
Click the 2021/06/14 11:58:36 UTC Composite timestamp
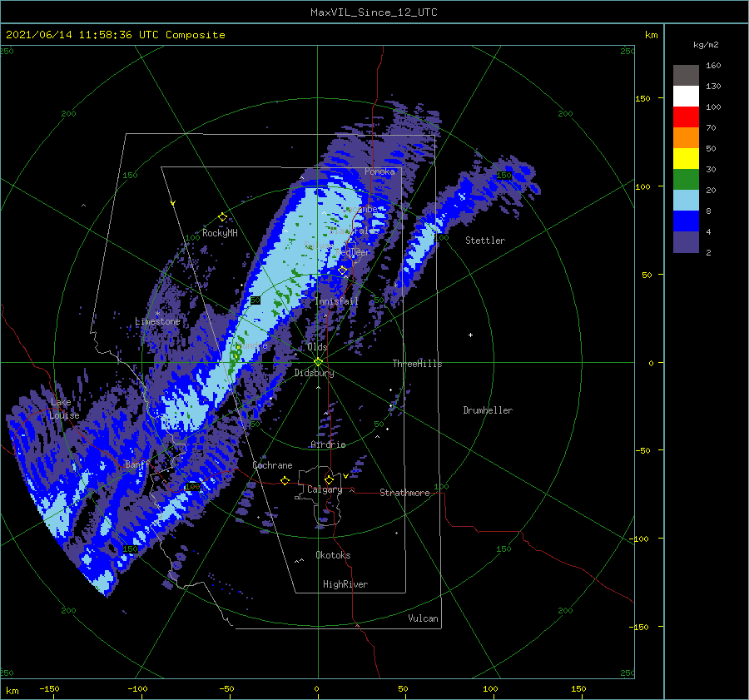115,35
